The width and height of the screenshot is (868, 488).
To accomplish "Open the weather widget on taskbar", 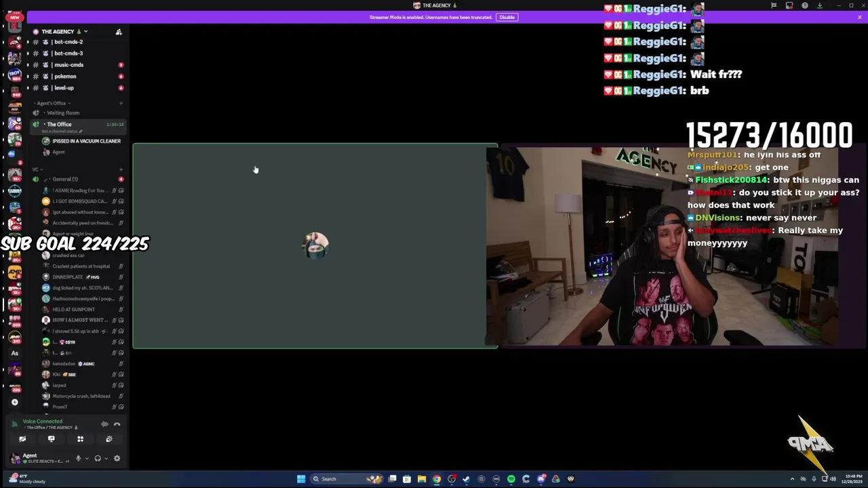I will [x=27, y=479].
